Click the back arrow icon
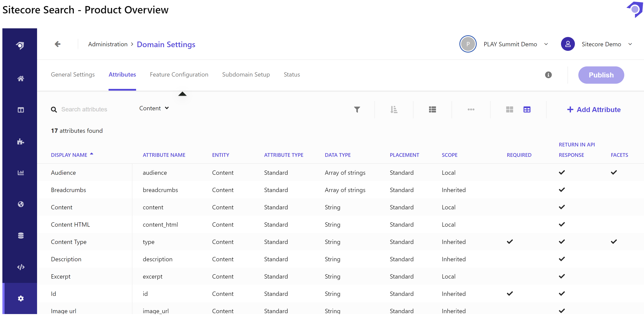This screenshot has height=316, width=644. tap(57, 44)
